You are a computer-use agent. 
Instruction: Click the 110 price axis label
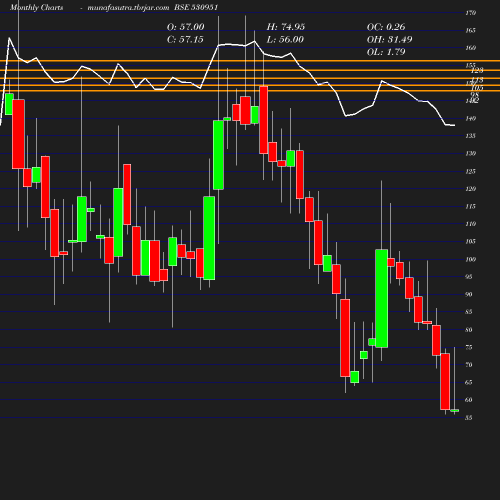[x=470, y=224]
